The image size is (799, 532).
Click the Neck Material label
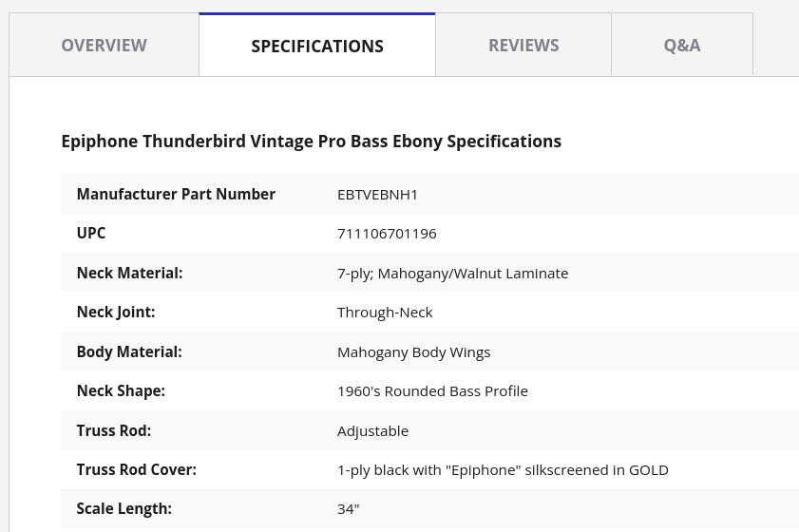point(129,274)
